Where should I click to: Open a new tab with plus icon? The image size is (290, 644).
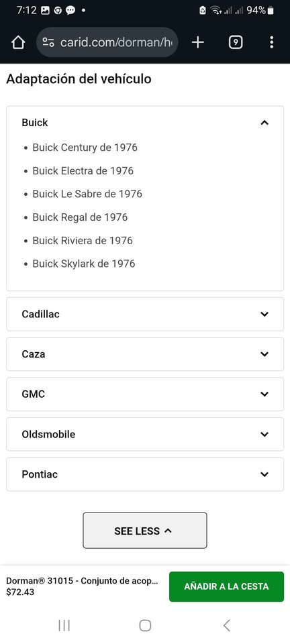pos(198,42)
